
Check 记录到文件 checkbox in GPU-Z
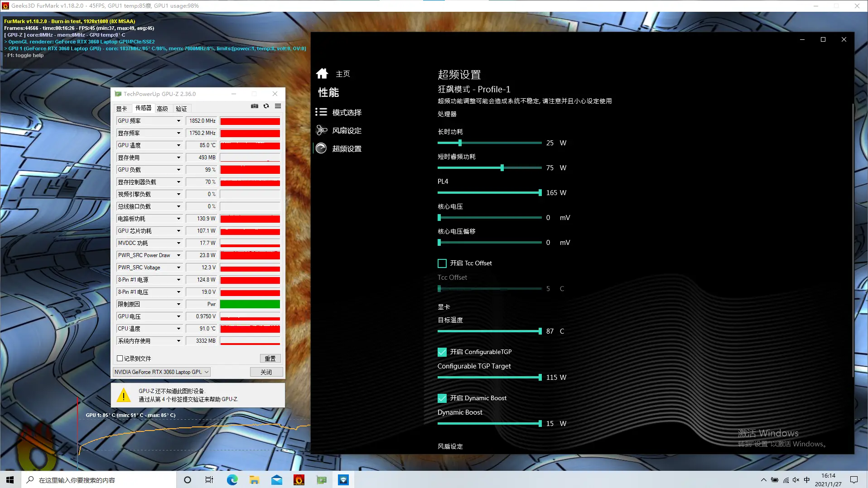tap(120, 359)
